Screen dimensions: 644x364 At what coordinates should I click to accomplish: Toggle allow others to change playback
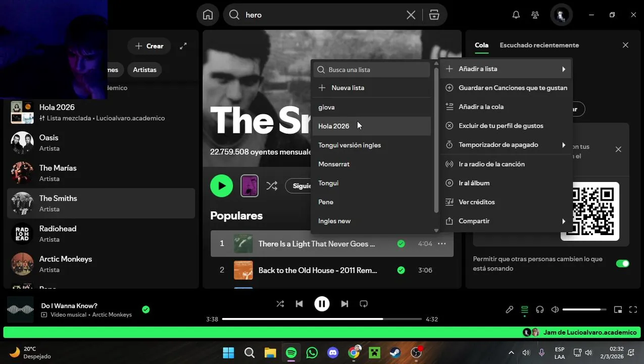(623, 263)
